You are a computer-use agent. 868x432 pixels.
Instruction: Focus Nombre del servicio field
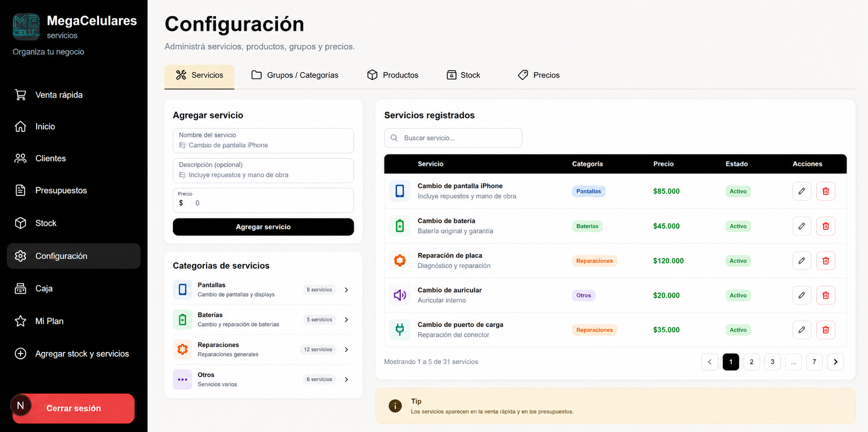click(263, 141)
